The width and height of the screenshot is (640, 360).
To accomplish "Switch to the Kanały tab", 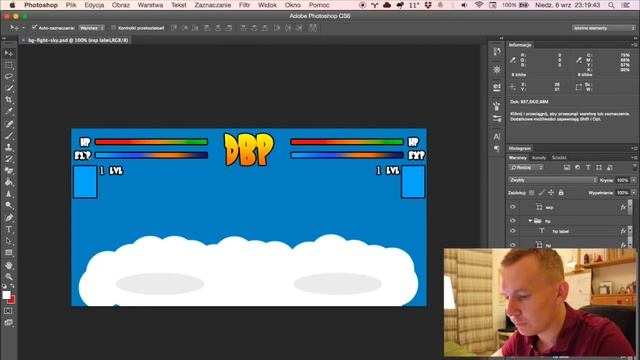I will point(539,158).
